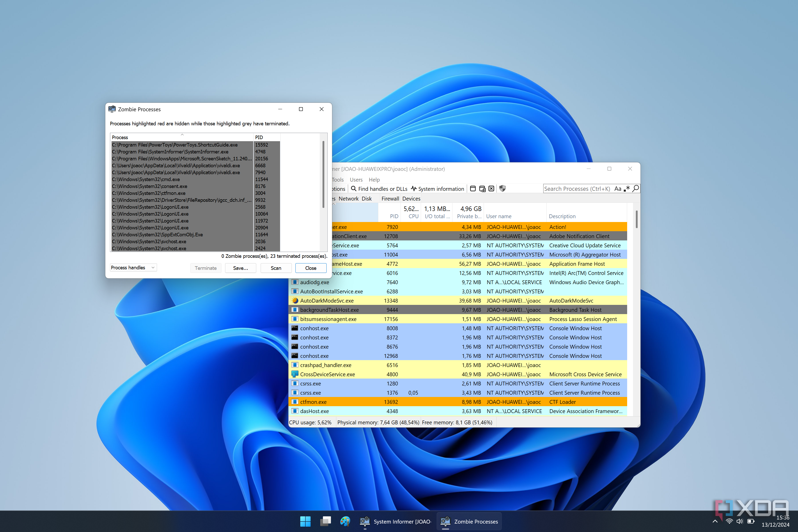Toggle regex search option in search box
This screenshot has height=532, width=798.
[627, 189]
